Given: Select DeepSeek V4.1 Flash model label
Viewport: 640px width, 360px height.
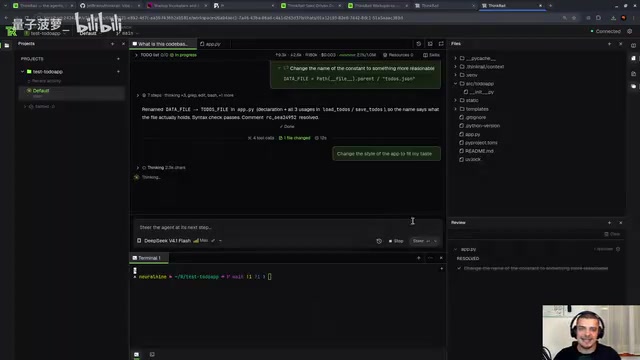Looking at the screenshot, I should point(167,241).
